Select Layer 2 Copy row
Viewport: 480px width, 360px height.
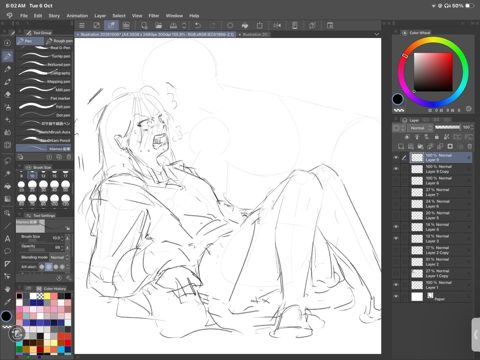[x=440, y=250]
